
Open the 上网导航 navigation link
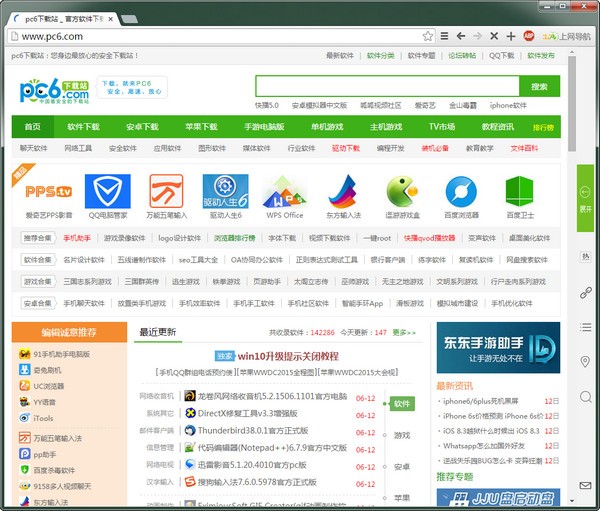pos(566,36)
